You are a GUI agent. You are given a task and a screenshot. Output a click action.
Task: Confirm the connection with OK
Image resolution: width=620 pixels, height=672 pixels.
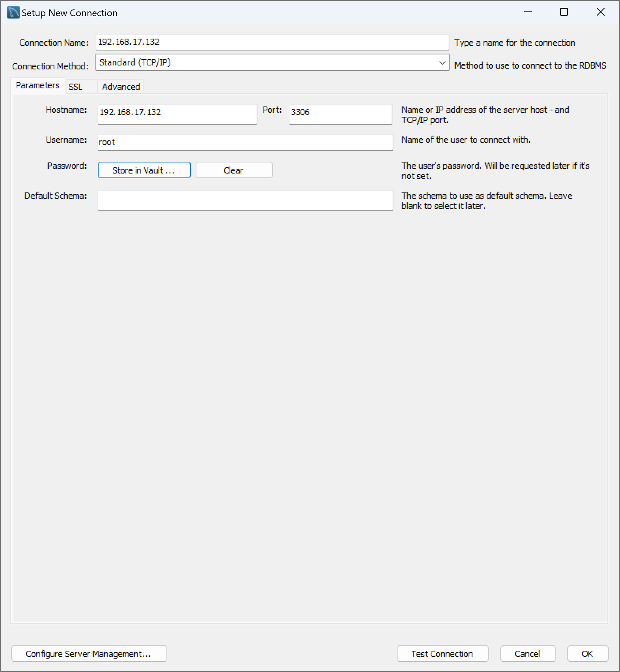(x=588, y=653)
